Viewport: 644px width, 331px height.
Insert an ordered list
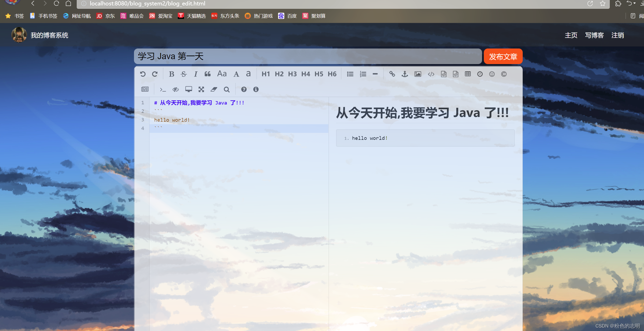[x=363, y=74]
